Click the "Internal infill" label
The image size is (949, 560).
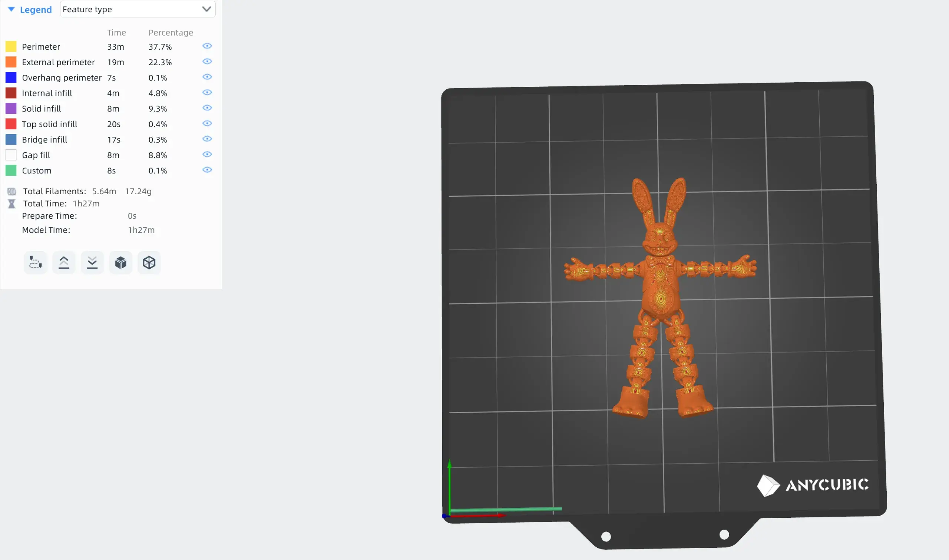click(x=47, y=93)
